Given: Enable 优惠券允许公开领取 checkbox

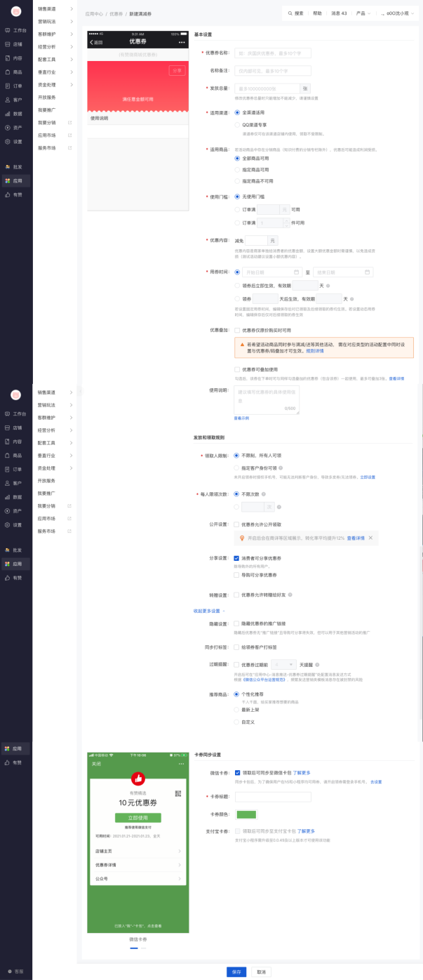Looking at the screenshot, I should pos(237,524).
